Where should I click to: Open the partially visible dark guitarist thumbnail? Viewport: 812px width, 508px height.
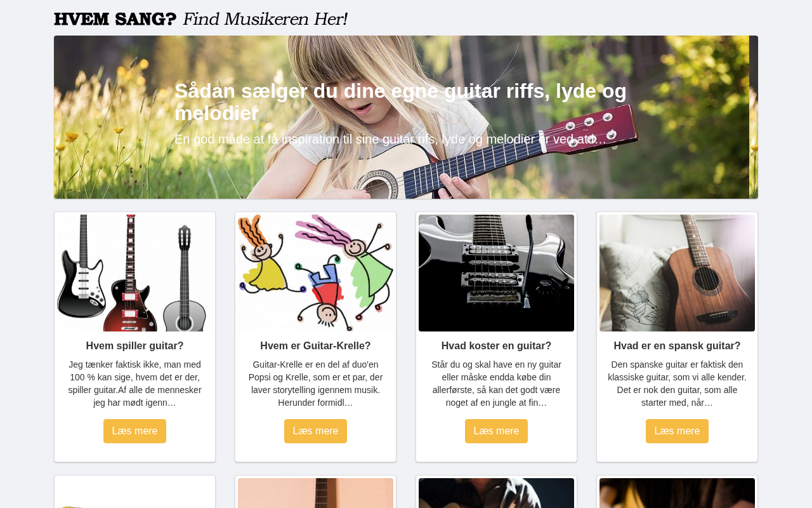[496, 493]
